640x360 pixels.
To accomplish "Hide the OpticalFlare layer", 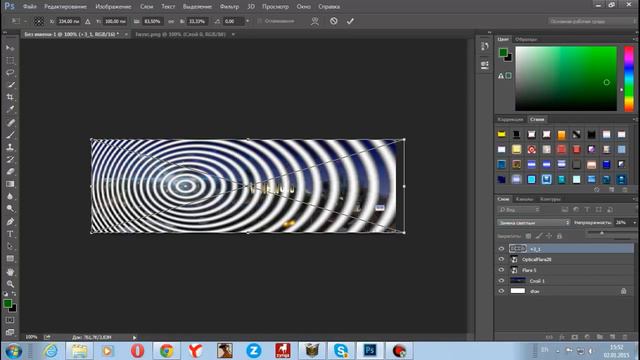I will point(501,259).
